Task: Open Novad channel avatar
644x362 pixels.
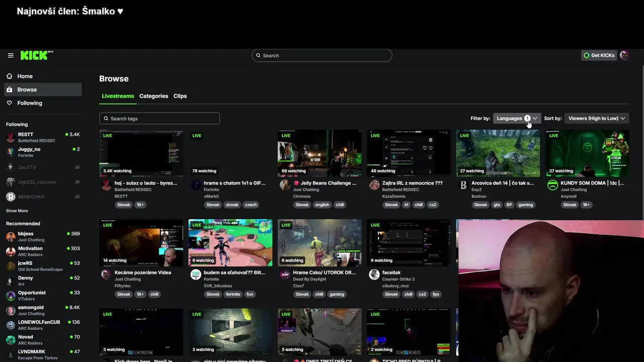Action: 11,340
